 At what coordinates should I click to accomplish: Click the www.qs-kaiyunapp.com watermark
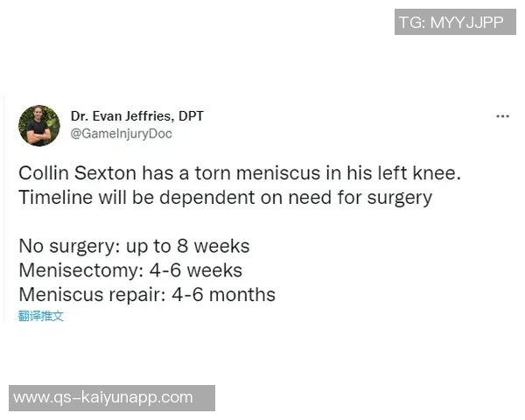click(x=103, y=397)
